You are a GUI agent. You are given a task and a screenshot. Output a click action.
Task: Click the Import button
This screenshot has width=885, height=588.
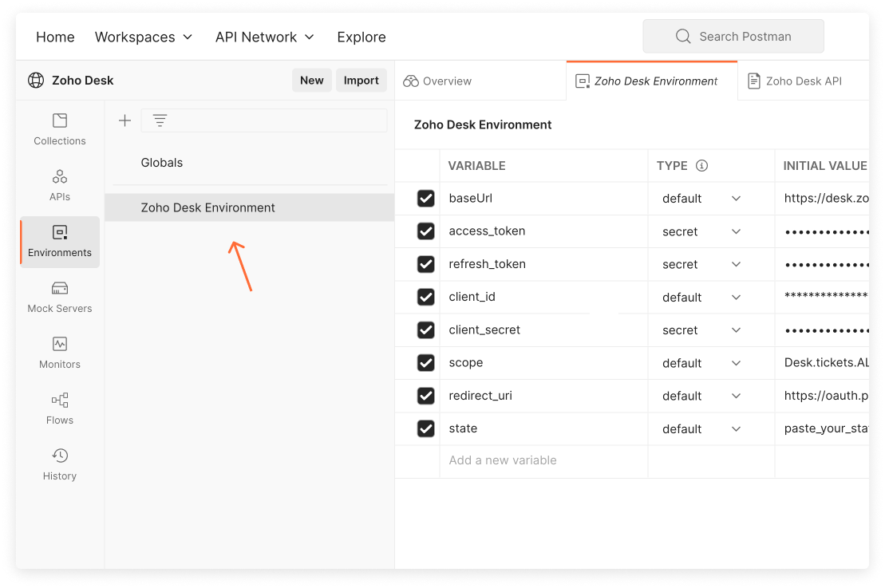pos(362,80)
